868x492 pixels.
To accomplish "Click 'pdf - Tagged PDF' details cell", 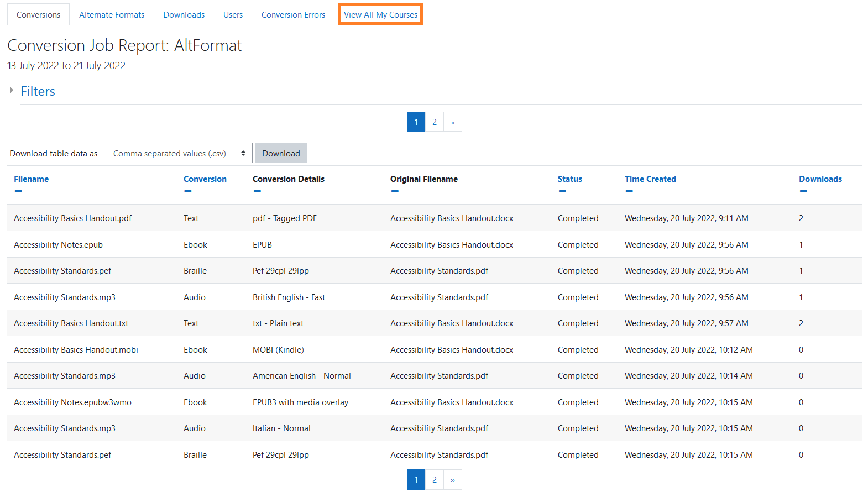I will [x=285, y=218].
